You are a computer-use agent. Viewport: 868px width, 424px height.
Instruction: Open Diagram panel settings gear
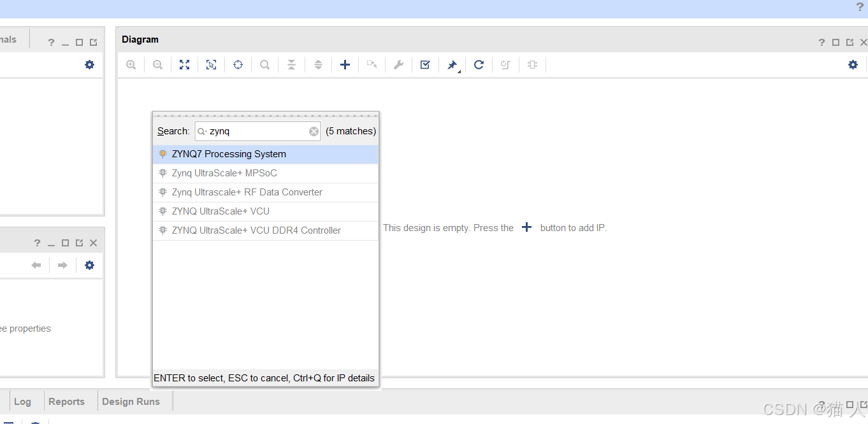point(853,64)
